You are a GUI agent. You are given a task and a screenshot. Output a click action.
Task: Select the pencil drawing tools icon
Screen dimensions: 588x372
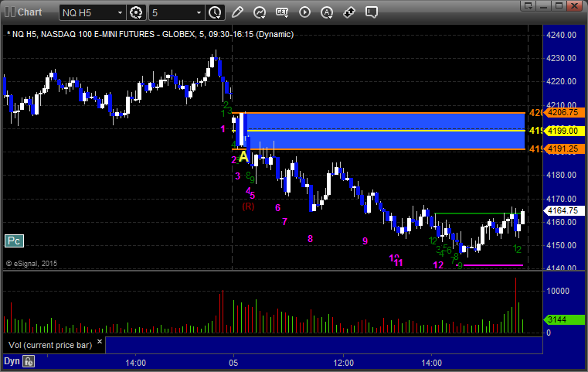click(237, 12)
